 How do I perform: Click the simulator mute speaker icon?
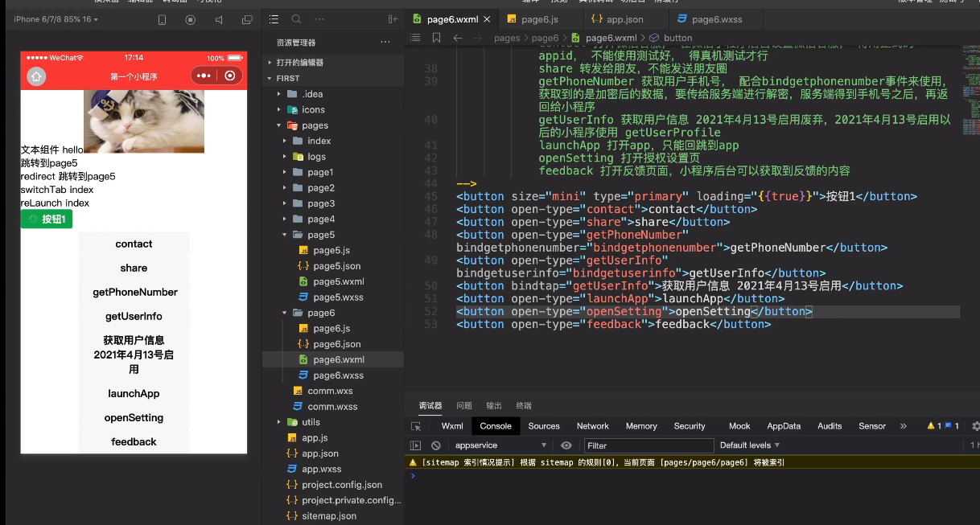pos(218,19)
